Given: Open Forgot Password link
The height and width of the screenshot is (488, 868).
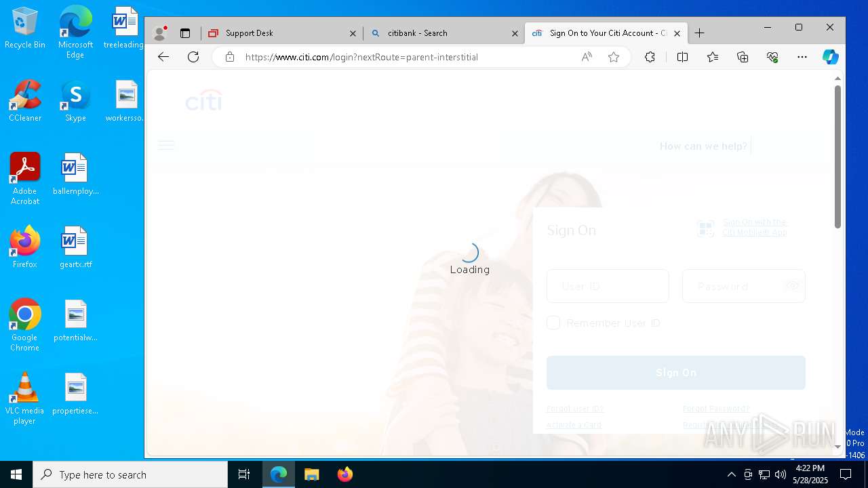Looking at the screenshot, I should pos(716,409).
